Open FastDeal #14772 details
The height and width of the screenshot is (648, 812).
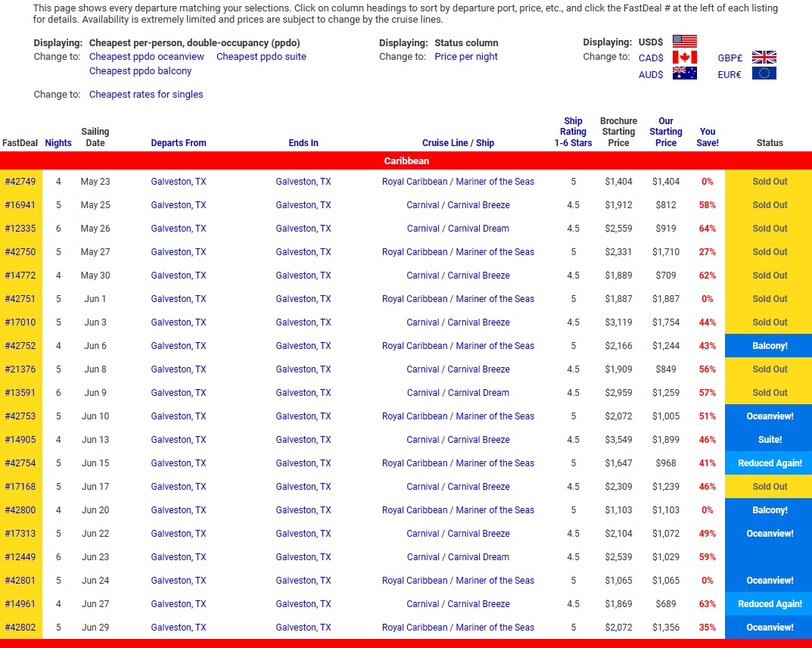point(20,276)
